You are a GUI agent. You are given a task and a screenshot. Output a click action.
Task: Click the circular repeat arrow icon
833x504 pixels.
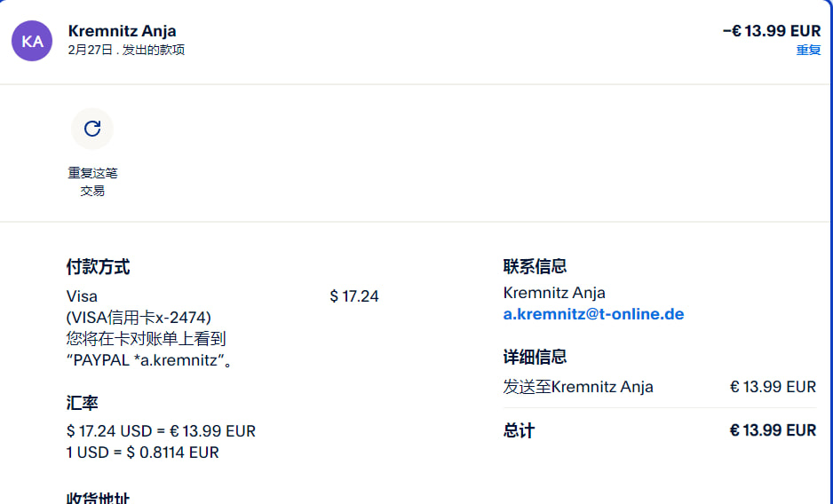pos(92,129)
